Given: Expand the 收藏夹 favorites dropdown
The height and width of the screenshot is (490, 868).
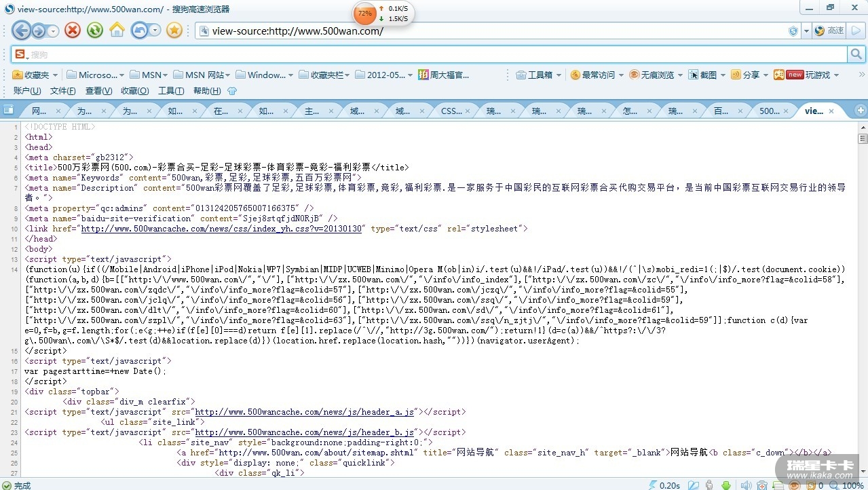Looking at the screenshot, I should coord(55,75).
